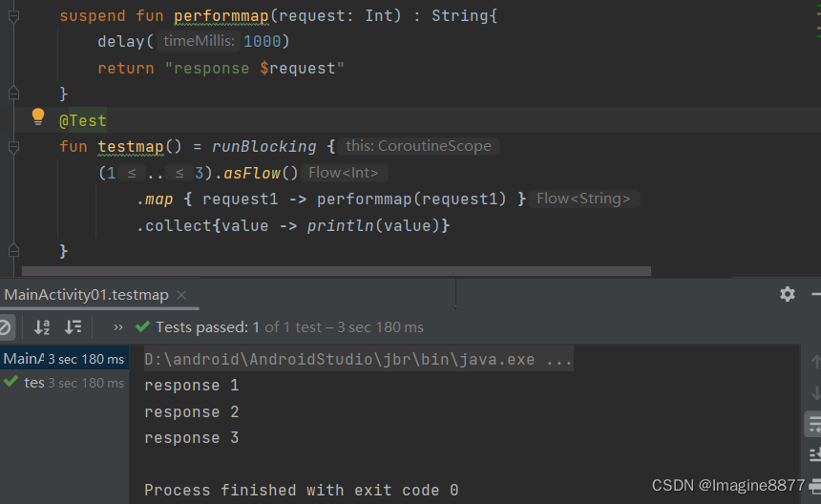821x504 pixels.
Task: Click the 'Tests passed: 1' status text
Action: coord(207,327)
